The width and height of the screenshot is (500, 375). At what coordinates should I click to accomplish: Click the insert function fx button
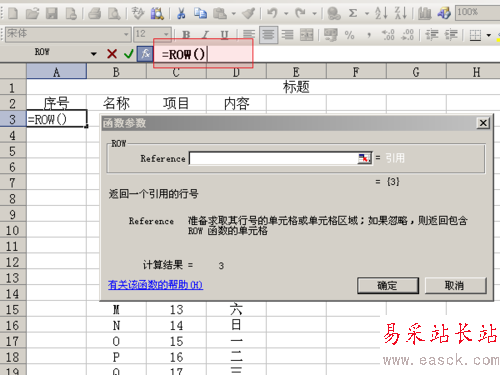tap(145, 53)
